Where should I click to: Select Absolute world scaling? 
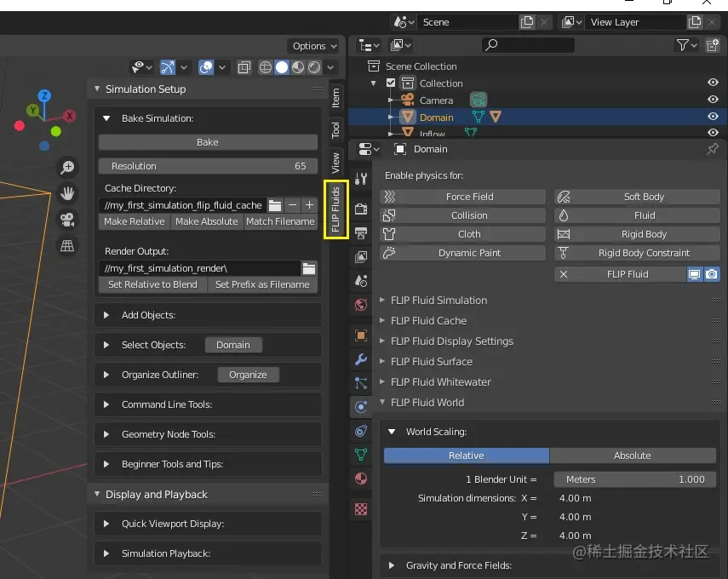point(633,456)
